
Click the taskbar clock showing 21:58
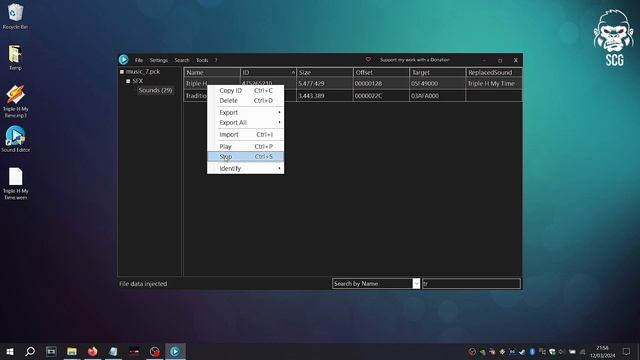coord(602,351)
